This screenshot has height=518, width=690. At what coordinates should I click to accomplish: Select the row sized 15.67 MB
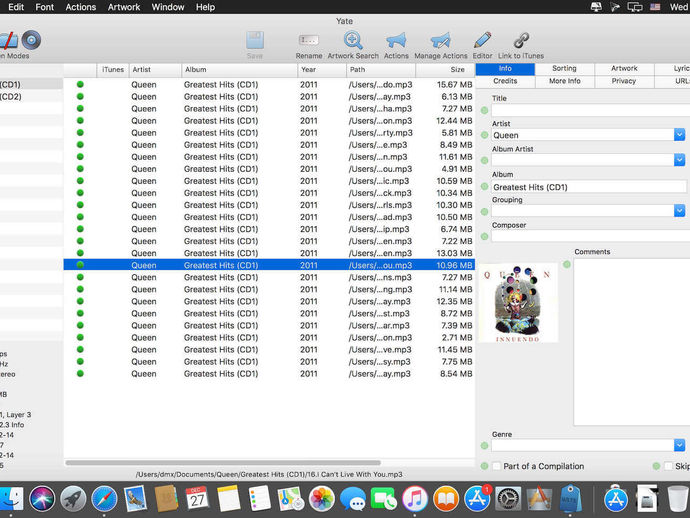click(x=269, y=84)
